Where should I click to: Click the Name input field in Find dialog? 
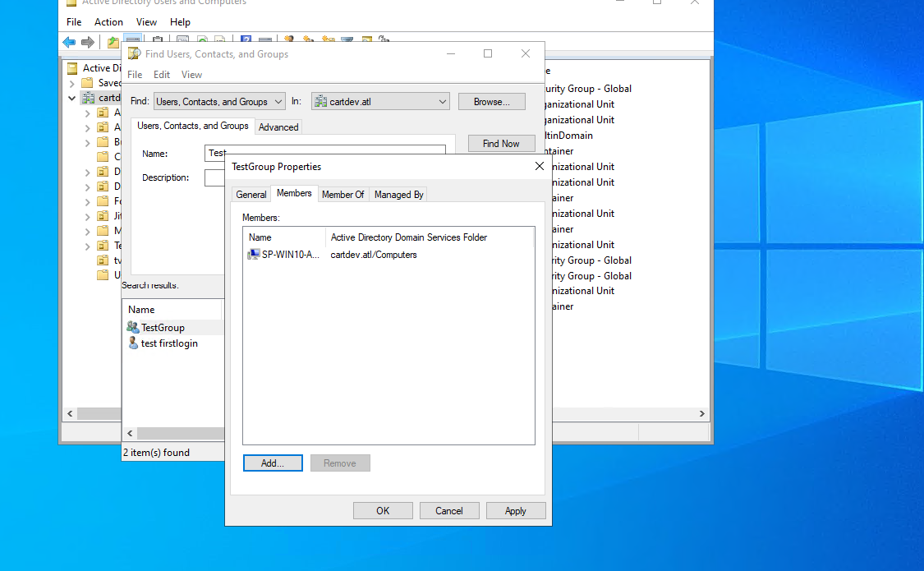coord(324,153)
